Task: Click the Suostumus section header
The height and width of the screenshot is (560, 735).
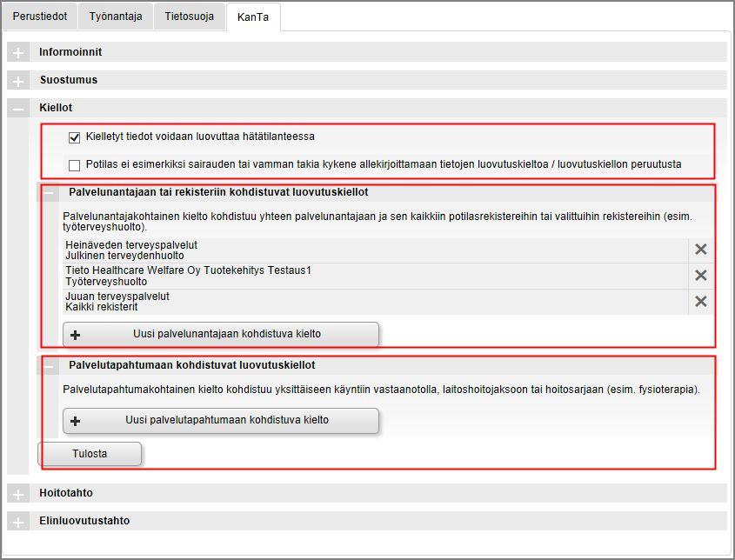Action: click(x=367, y=80)
